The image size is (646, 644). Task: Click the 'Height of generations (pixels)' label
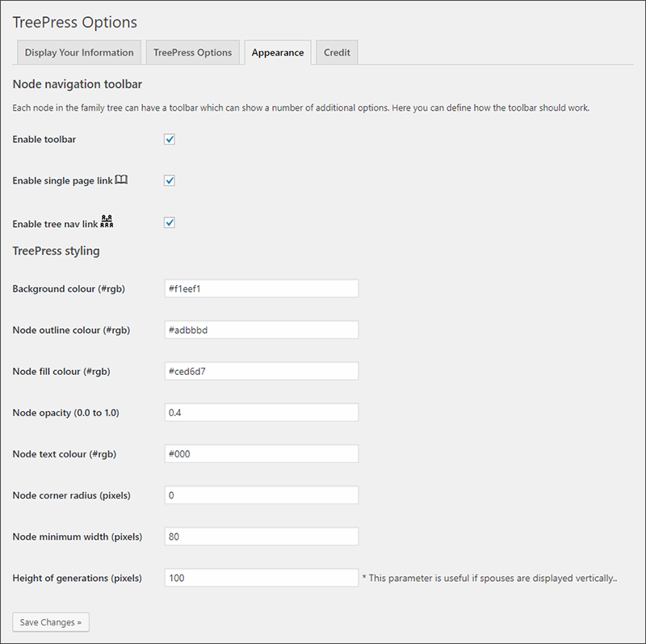coord(77,578)
